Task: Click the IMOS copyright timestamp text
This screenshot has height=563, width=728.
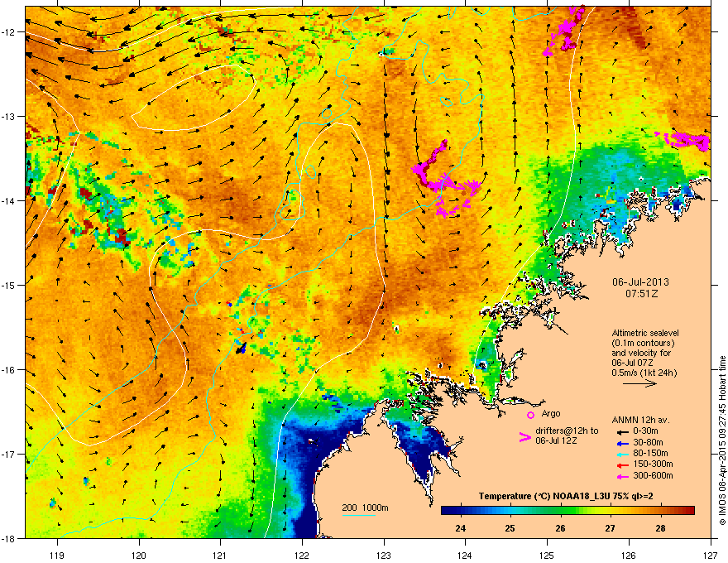Action: click(722, 440)
